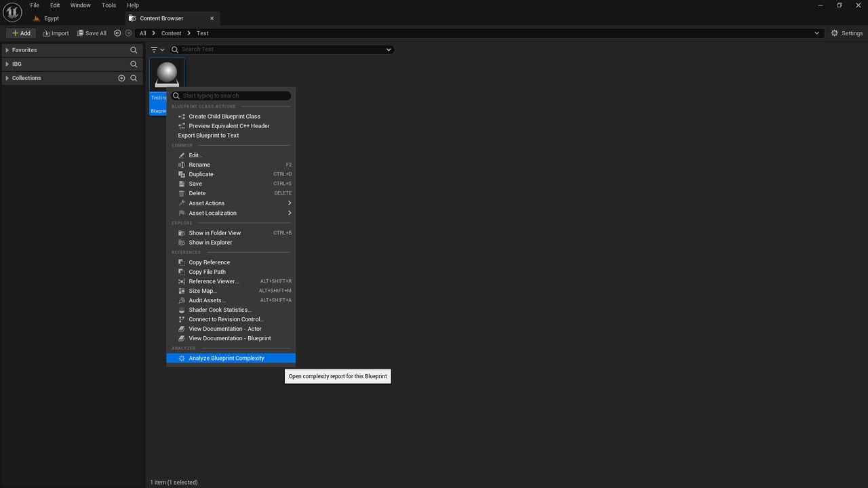Choose Delete in context menu
This screenshot has width=868, height=488.
click(231, 193)
